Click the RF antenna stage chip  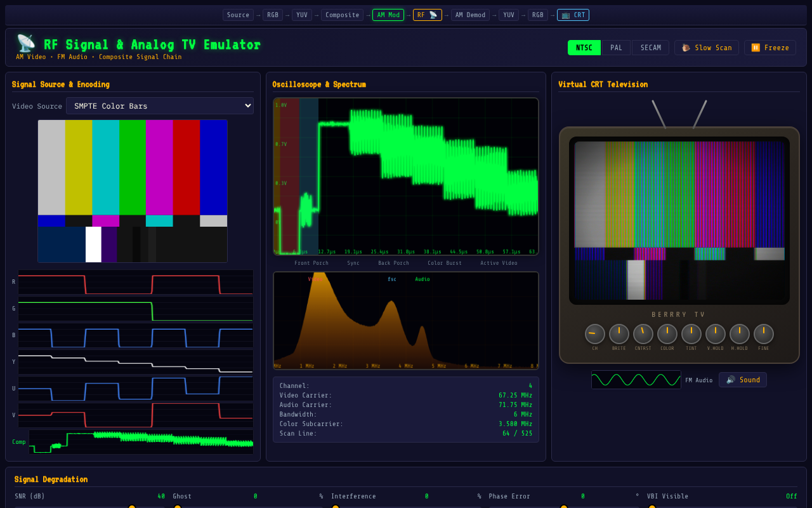click(428, 15)
